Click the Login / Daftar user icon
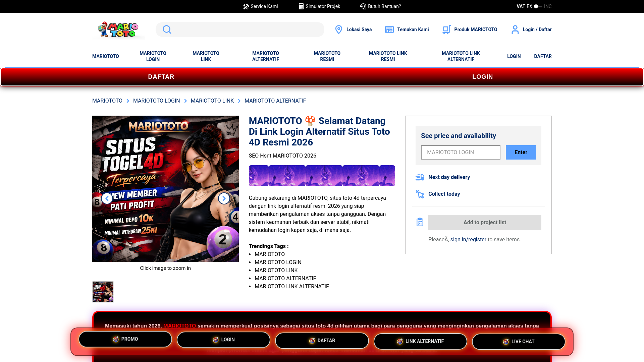644x362 pixels. (x=515, y=29)
